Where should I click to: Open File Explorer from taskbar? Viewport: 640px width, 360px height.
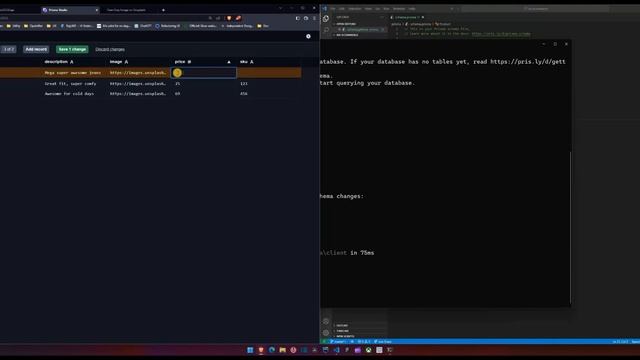tap(282, 350)
